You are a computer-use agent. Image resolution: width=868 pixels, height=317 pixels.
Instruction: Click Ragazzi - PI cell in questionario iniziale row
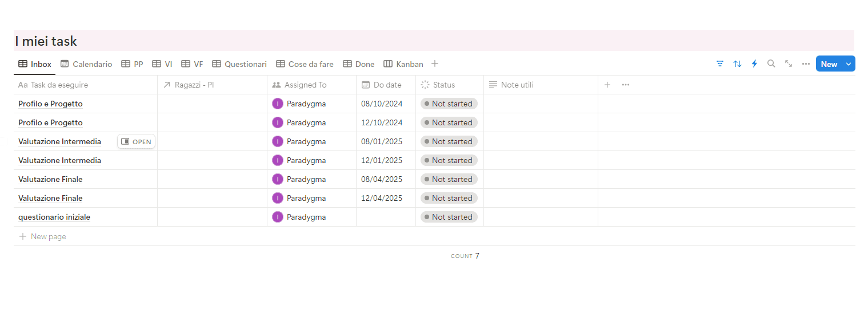point(213,217)
